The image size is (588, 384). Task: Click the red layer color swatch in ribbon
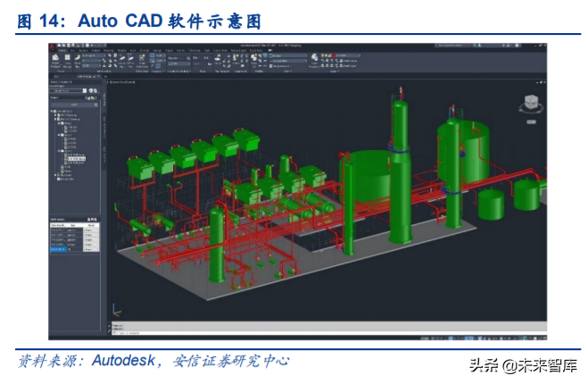coord(334,55)
